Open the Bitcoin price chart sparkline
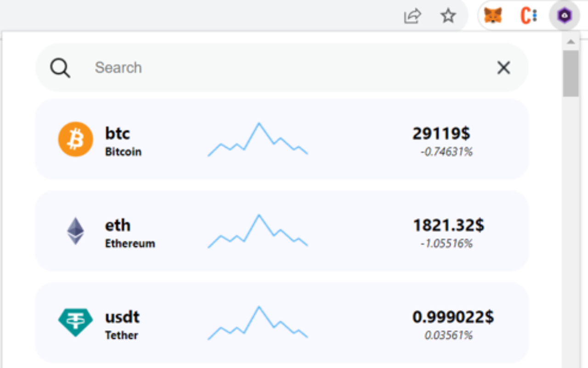This screenshot has width=588, height=368. 258,139
